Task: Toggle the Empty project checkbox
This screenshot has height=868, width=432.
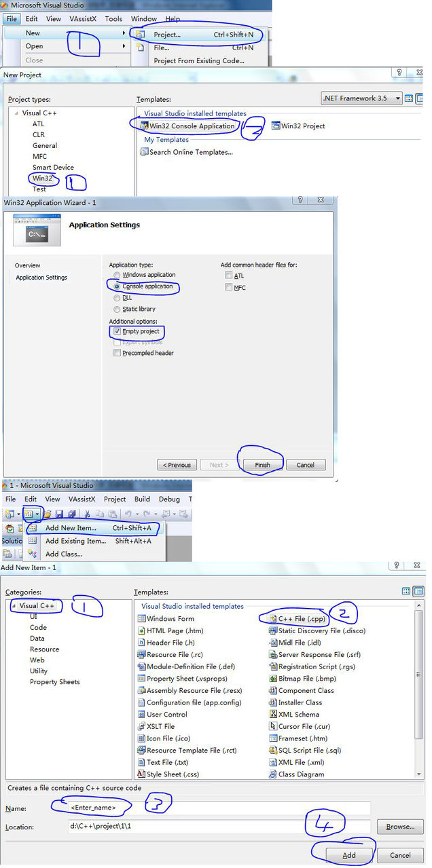Action: pyautogui.click(x=118, y=331)
